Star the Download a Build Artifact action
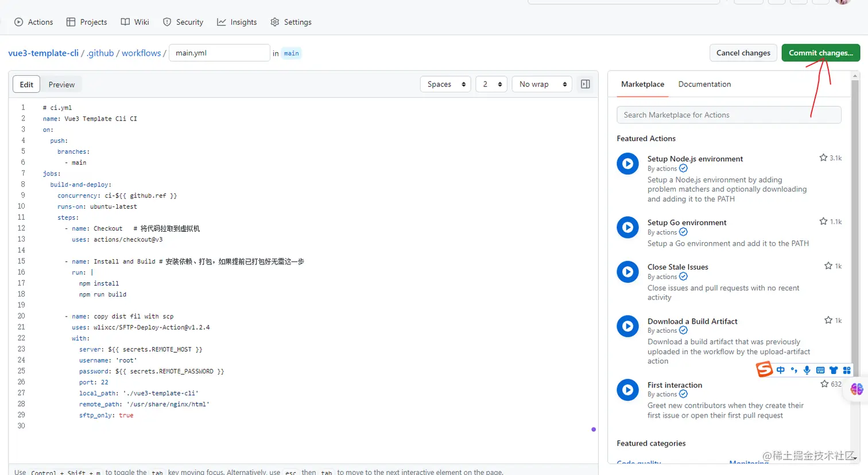This screenshot has width=868, height=475. click(x=828, y=320)
